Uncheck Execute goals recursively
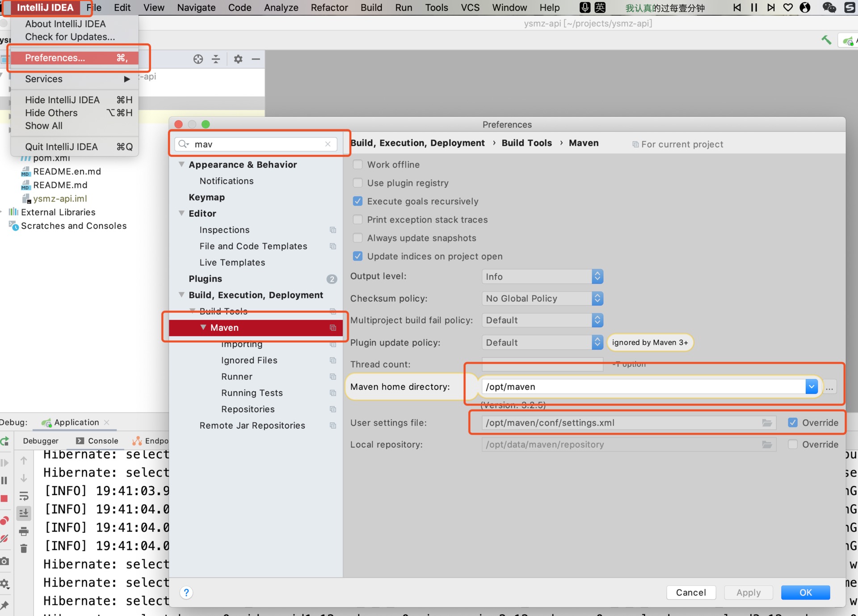The image size is (858, 616). 357,201
